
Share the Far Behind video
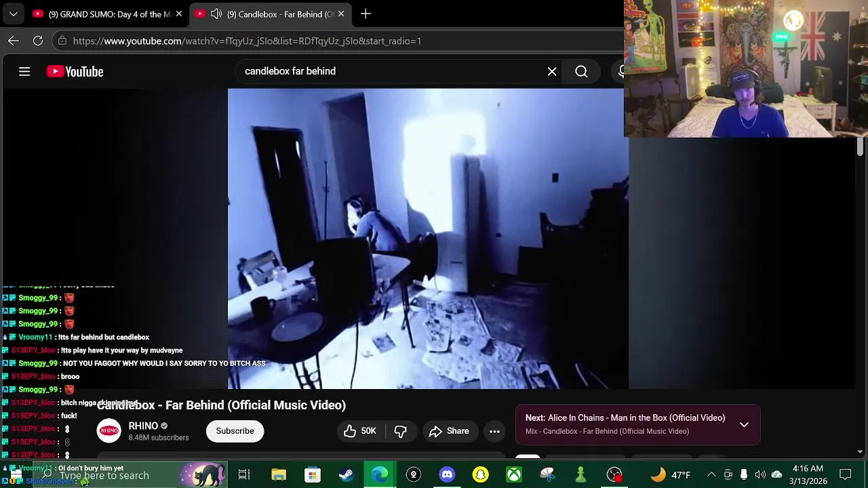tap(449, 431)
